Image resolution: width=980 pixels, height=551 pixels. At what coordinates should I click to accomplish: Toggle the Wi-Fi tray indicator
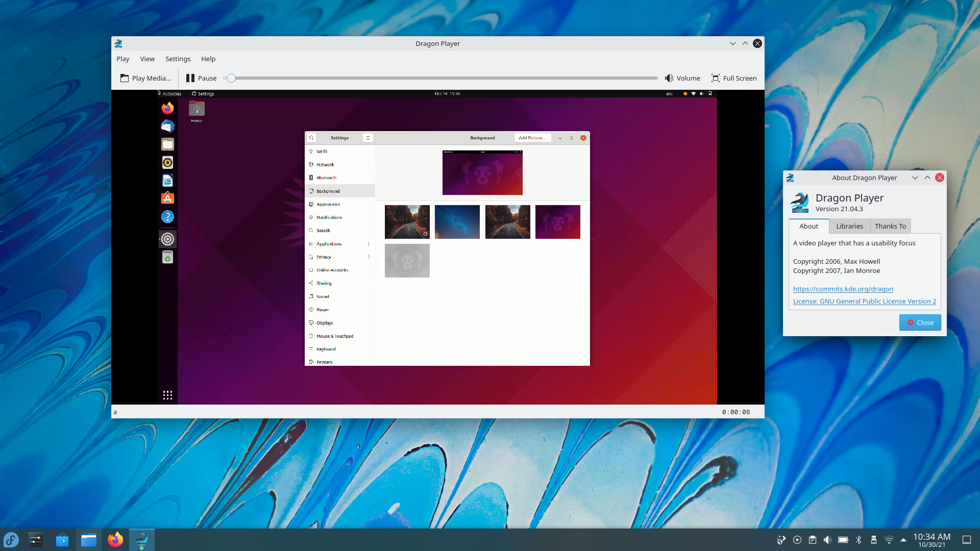click(x=889, y=540)
